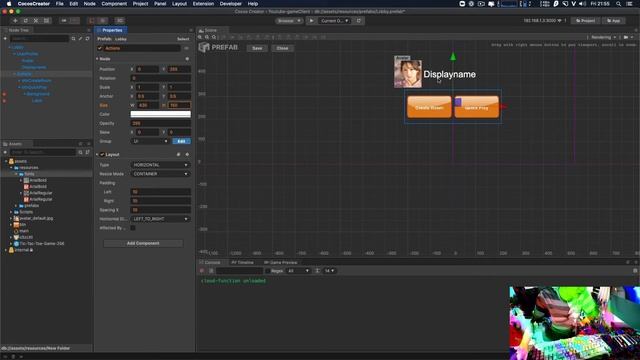Click the Edit group button
The height and width of the screenshot is (360, 640).
181,141
